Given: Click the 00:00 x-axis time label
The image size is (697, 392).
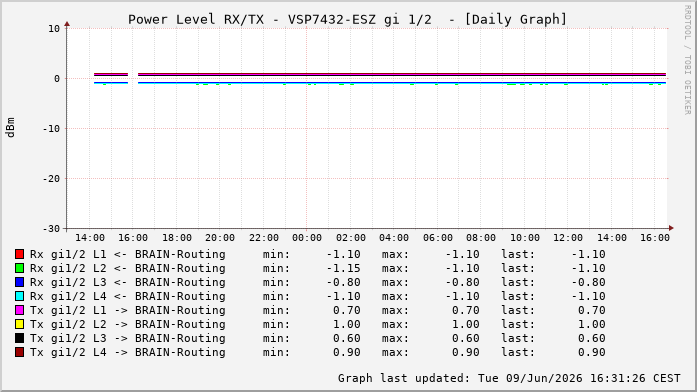Looking at the screenshot, I should coord(307,238).
